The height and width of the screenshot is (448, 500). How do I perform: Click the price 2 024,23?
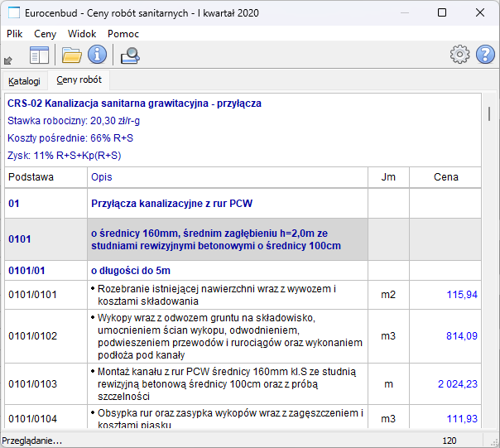(457, 384)
